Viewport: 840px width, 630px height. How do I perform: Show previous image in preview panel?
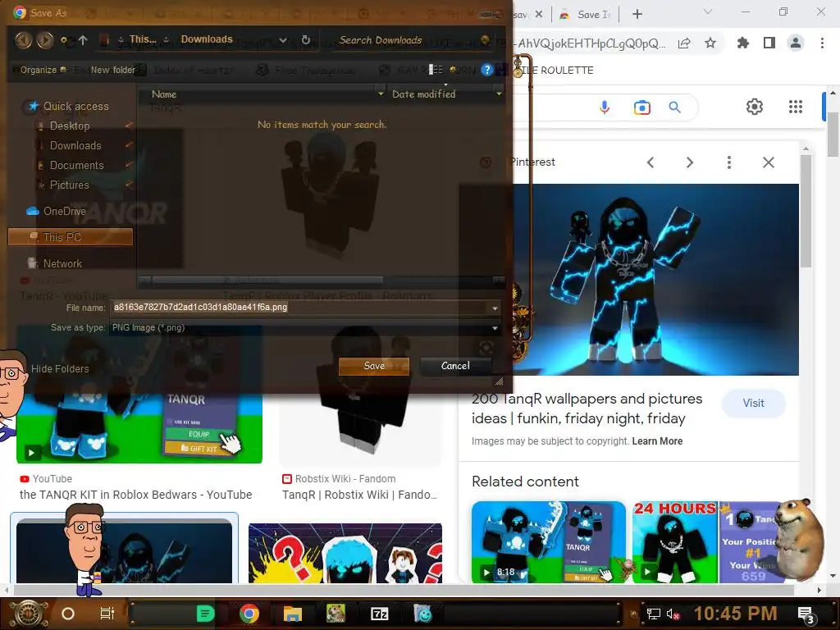coord(651,162)
